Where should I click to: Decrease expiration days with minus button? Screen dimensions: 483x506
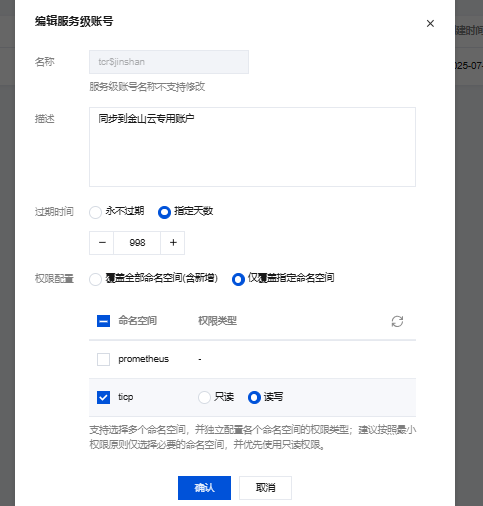pos(102,243)
